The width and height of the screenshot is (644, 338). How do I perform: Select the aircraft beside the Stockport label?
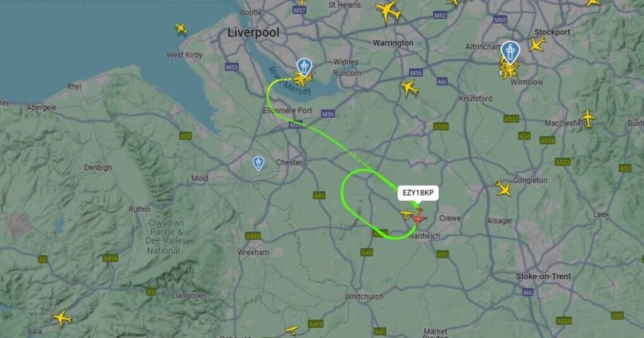click(537, 45)
